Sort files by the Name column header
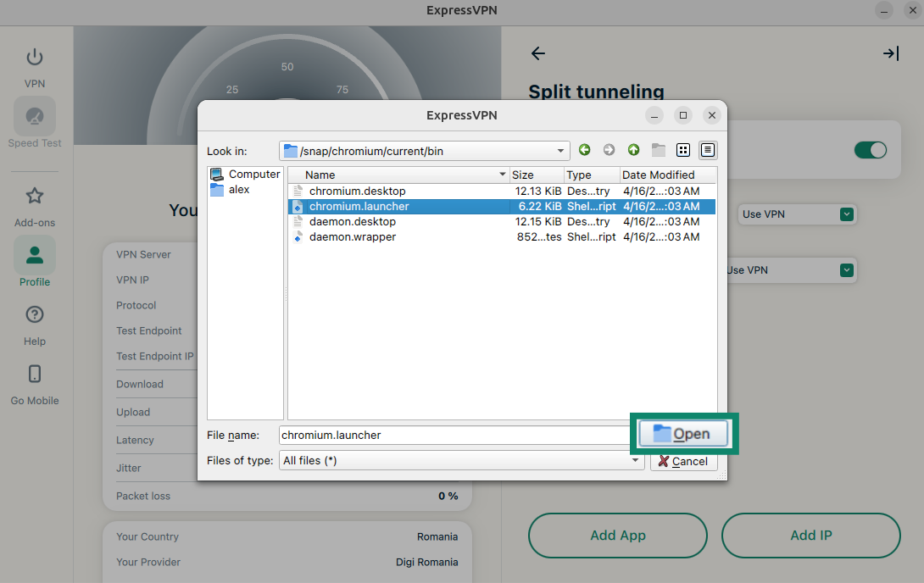The image size is (924, 583). 398,175
